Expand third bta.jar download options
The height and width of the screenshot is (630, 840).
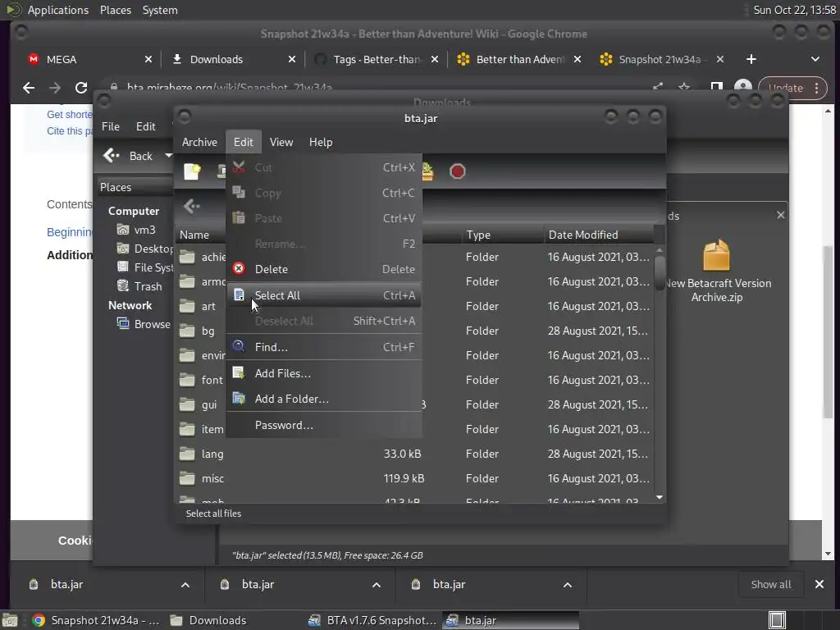[x=568, y=585]
